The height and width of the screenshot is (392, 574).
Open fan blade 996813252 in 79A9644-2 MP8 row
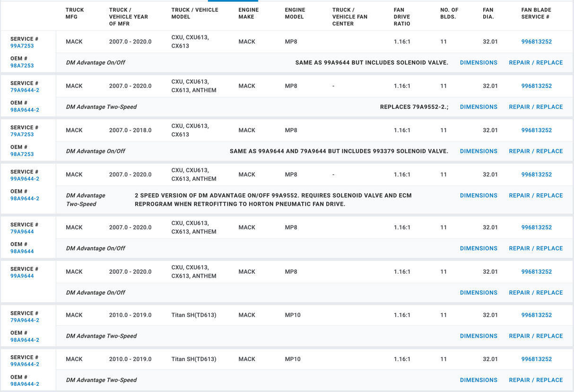tap(536, 86)
